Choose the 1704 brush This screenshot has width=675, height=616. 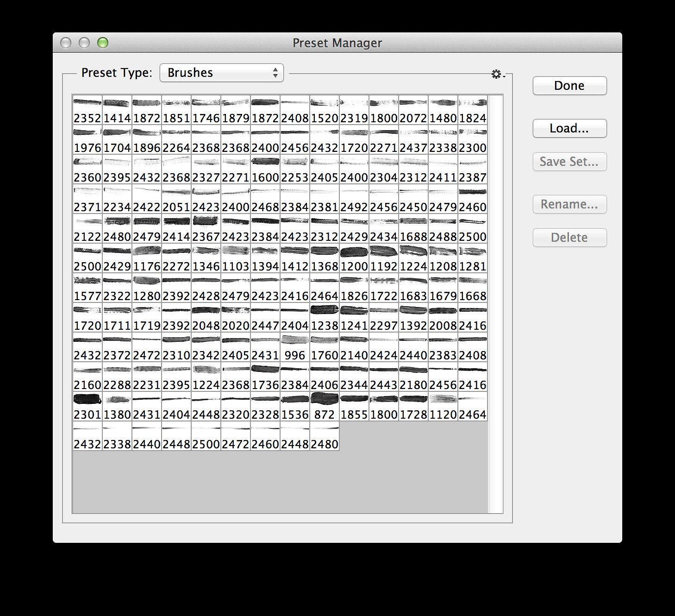click(117, 140)
